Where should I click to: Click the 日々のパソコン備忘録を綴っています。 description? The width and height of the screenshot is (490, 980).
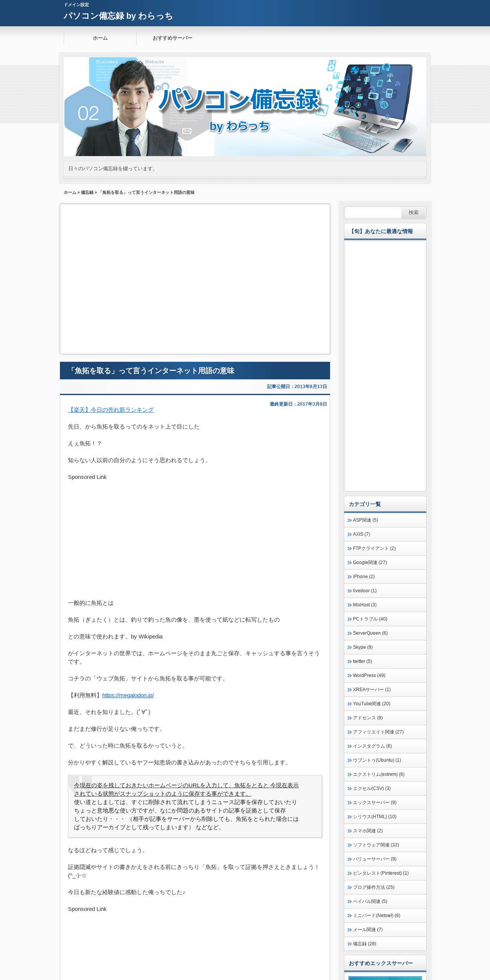(113, 169)
